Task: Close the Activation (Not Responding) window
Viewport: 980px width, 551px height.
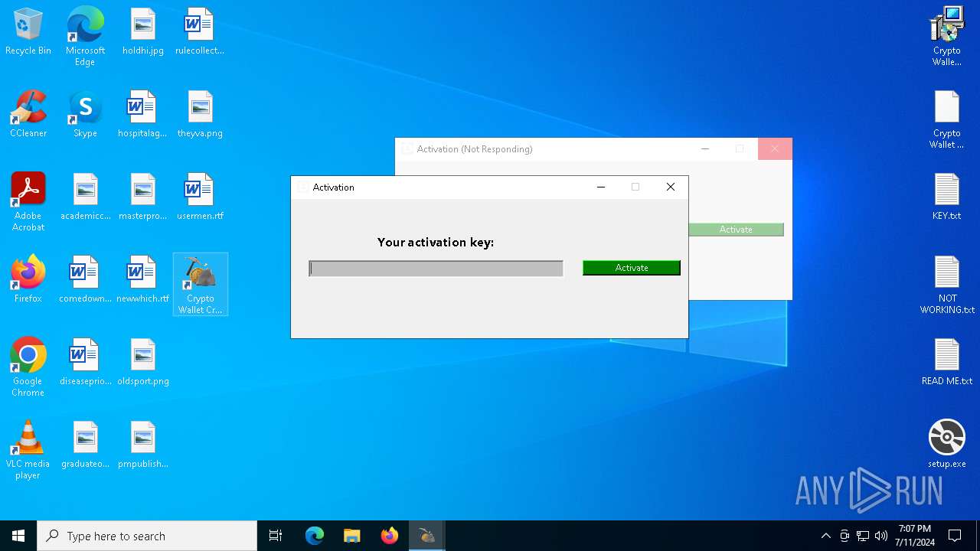Action: [775, 149]
